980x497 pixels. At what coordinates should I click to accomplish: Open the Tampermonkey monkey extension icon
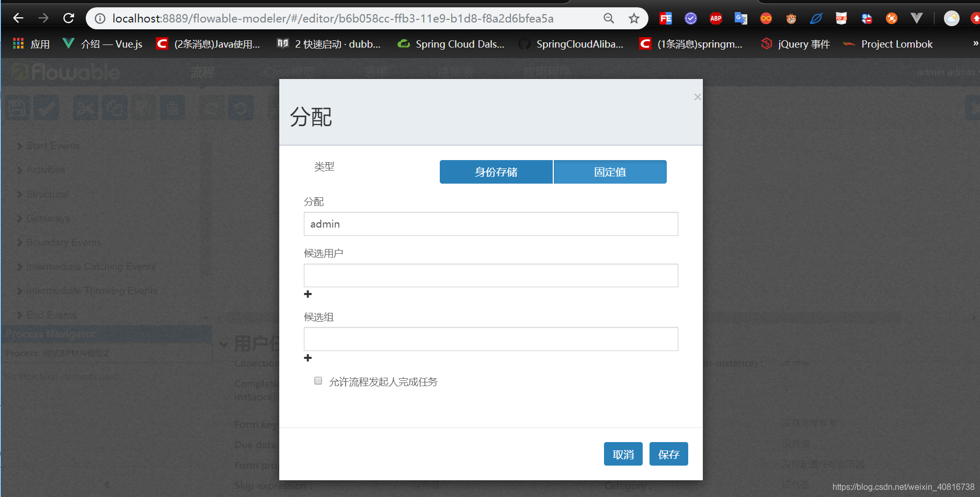click(791, 18)
